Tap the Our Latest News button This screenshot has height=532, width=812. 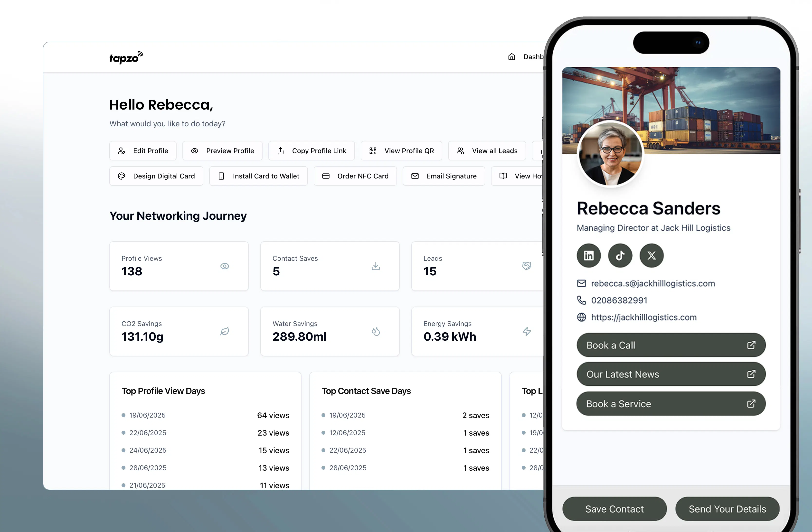coord(671,374)
